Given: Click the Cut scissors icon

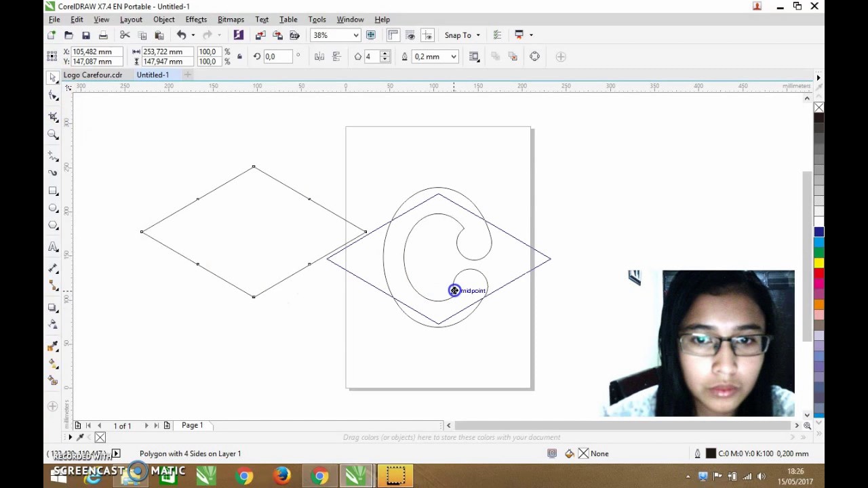Looking at the screenshot, I should (x=125, y=35).
